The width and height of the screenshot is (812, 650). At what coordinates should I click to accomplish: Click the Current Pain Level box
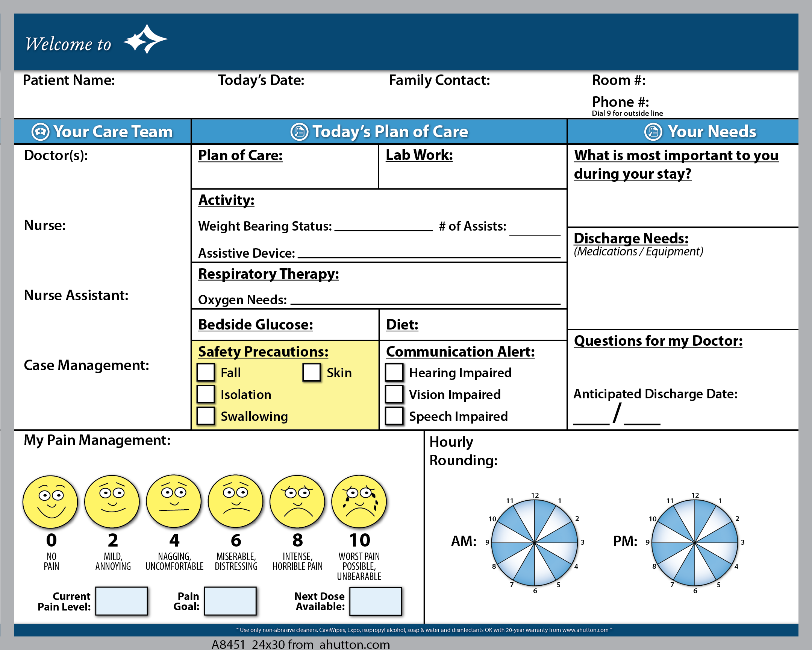point(121,601)
